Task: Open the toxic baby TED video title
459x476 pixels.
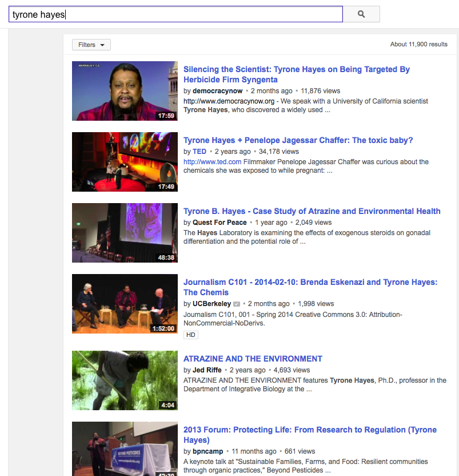Action: [x=298, y=140]
